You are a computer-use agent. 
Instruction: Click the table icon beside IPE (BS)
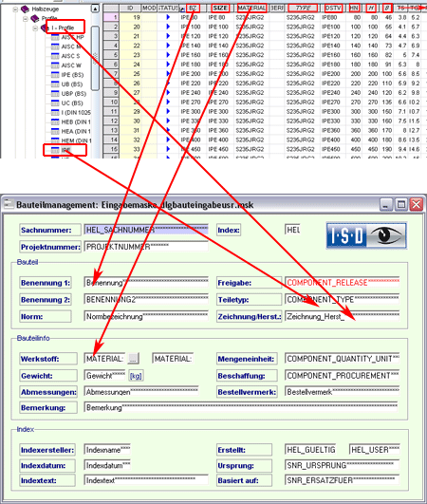pyautogui.click(x=55, y=75)
